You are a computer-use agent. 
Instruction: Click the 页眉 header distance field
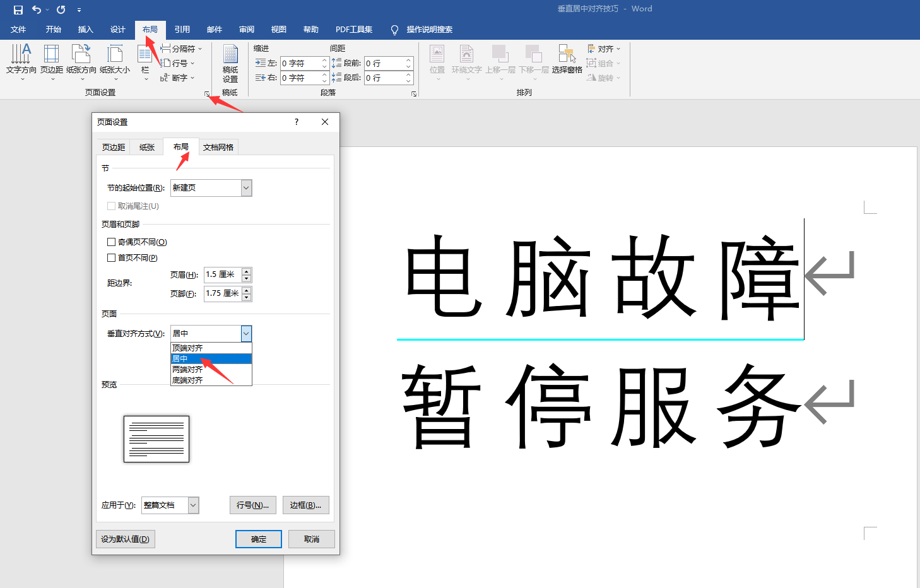(x=223, y=275)
